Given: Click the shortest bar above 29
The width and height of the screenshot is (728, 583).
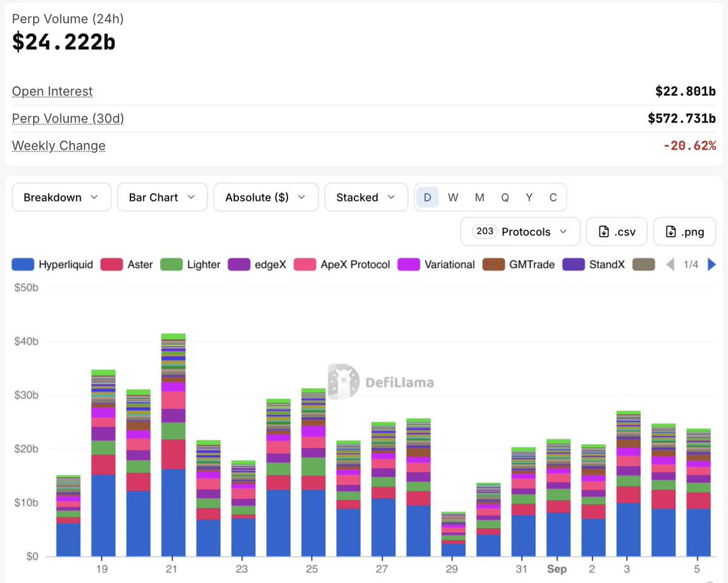Looking at the screenshot, I should (454, 534).
